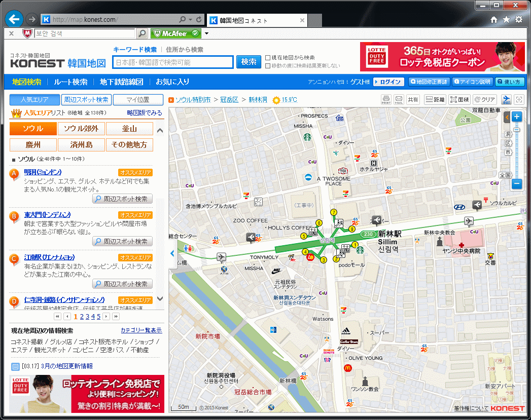Select the 釜山 area tab
This screenshot has height=420, width=531.
[129, 129]
